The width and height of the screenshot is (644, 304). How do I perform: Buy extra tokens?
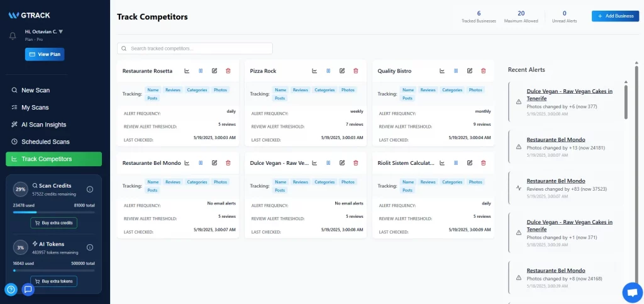pyautogui.click(x=54, y=281)
